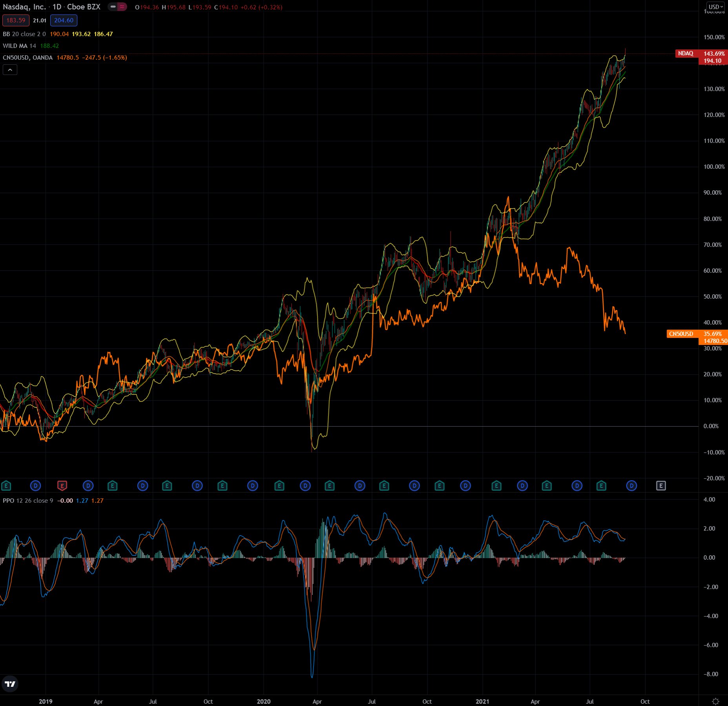728x706 pixels.
Task: Click the earnings marker just after Apr 2020
Action: pos(330,486)
